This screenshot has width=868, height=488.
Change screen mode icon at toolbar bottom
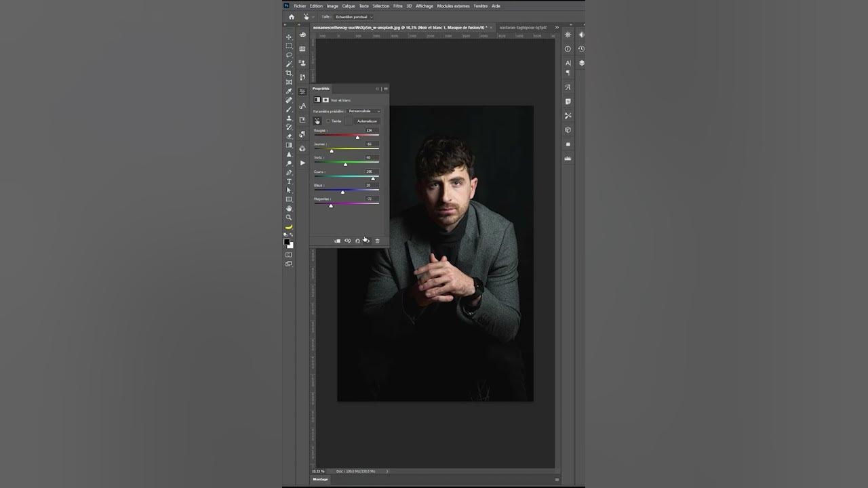[289, 264]
